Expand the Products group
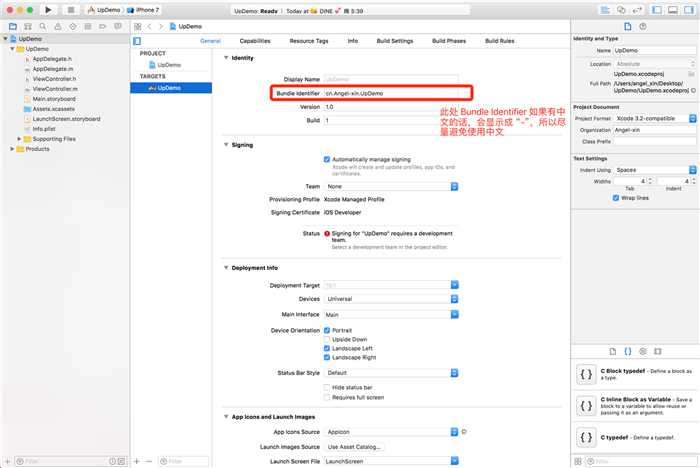 (12, 149)
